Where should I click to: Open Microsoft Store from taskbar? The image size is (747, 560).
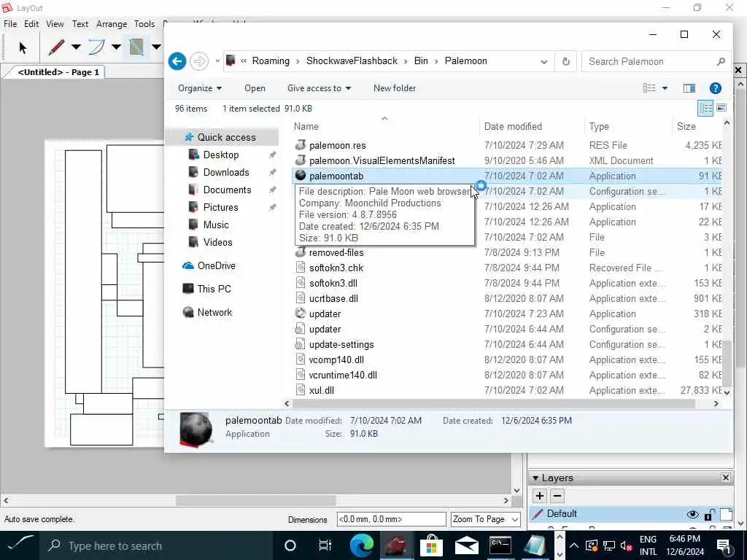click(x=432, y=545)
